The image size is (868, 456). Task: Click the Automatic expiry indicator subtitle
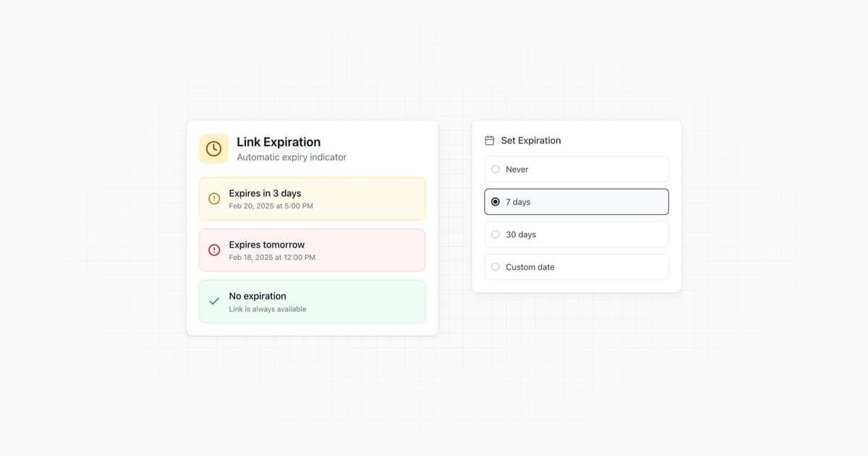point(292,157)
